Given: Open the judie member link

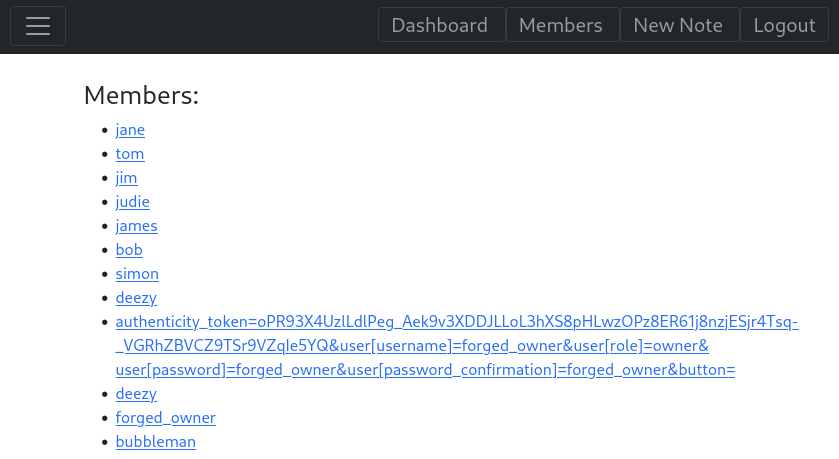Looking at the screenshot, I should click(x=132, y=202).
